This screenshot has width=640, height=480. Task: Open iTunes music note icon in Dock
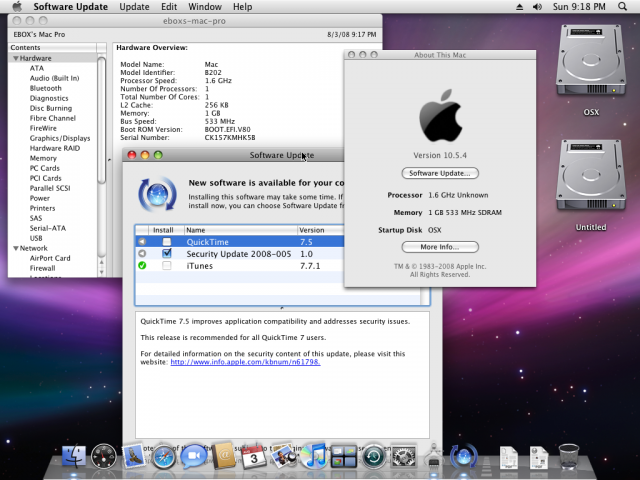coord(313,456)
